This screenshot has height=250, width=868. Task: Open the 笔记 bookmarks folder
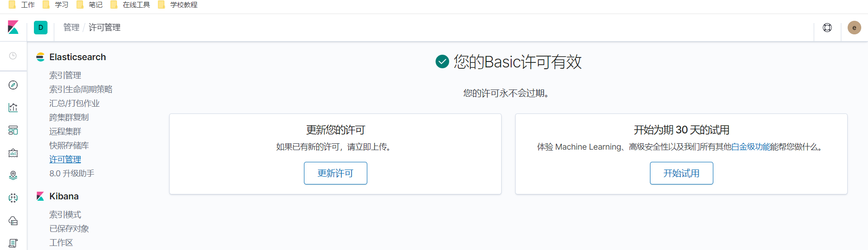coord(89,5)
